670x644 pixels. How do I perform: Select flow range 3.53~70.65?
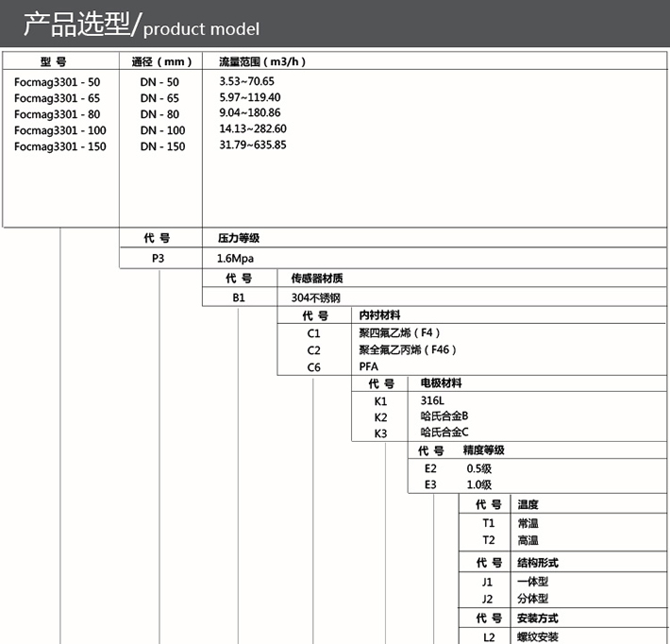246,81
